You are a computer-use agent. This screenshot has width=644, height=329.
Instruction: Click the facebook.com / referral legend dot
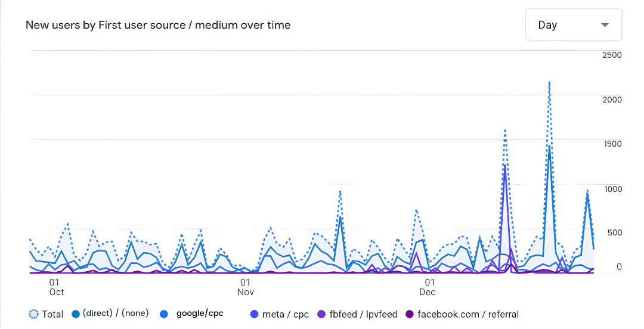(x=409, y=314)
